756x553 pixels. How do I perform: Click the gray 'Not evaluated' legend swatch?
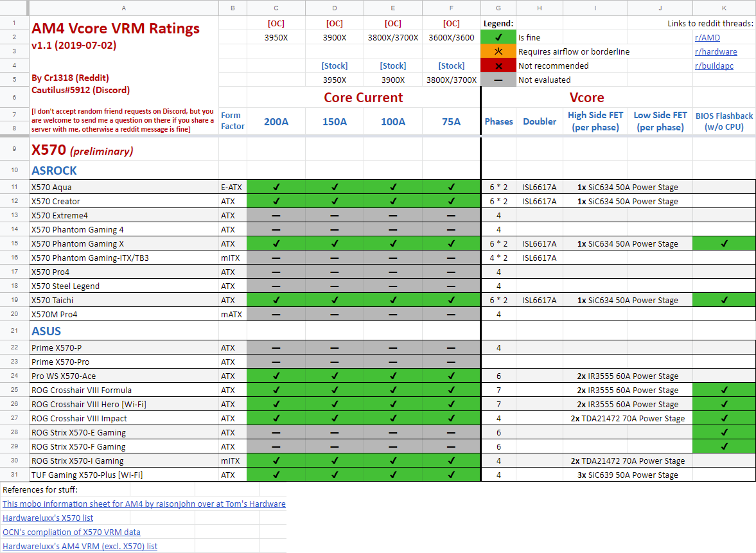tap(498, 80)
